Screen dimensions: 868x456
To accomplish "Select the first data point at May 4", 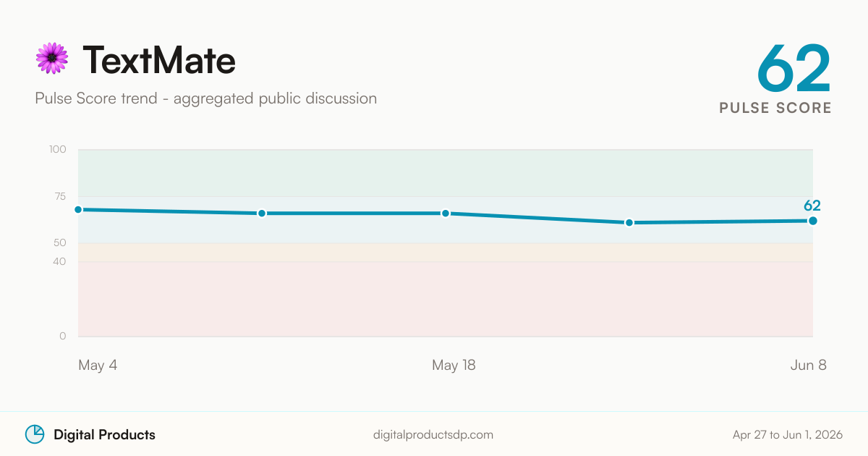I will 78,209.
